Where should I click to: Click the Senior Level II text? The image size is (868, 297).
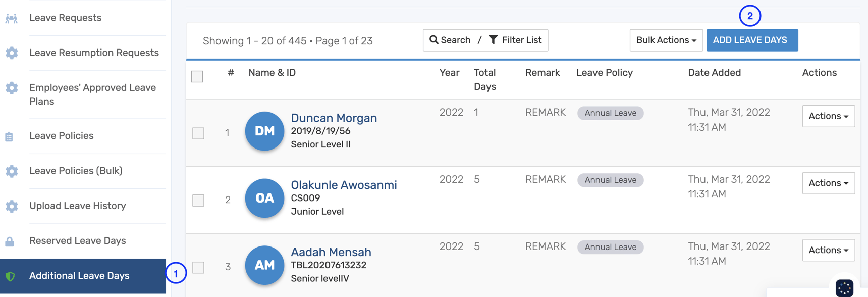(321, 144)
